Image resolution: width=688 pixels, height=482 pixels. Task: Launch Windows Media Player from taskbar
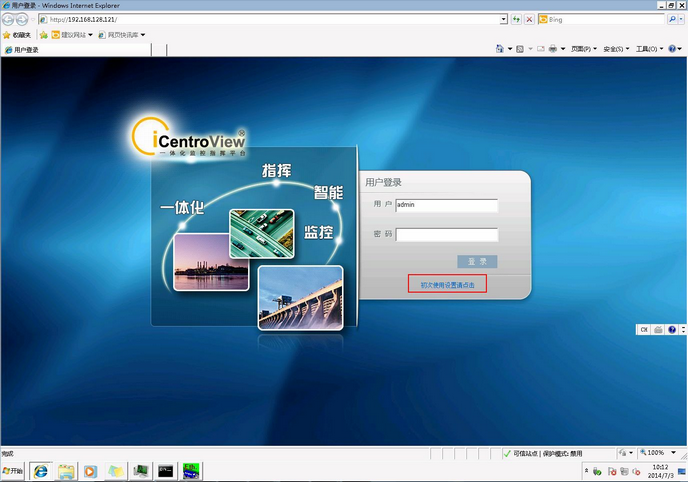[90, 471]
